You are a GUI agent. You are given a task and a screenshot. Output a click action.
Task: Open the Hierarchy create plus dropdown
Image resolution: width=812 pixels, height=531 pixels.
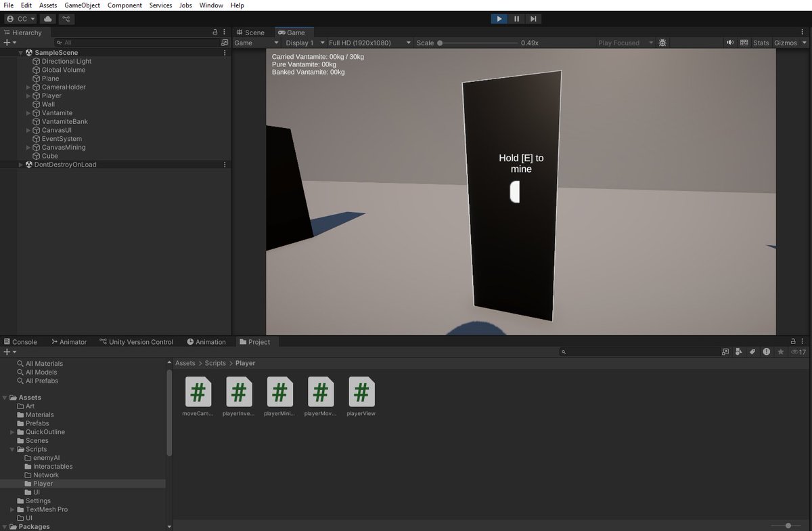tap(9, 42)
